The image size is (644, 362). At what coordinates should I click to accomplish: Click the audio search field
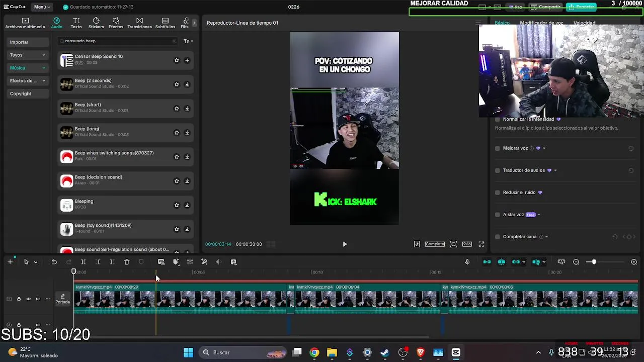[x=118, y=41]
